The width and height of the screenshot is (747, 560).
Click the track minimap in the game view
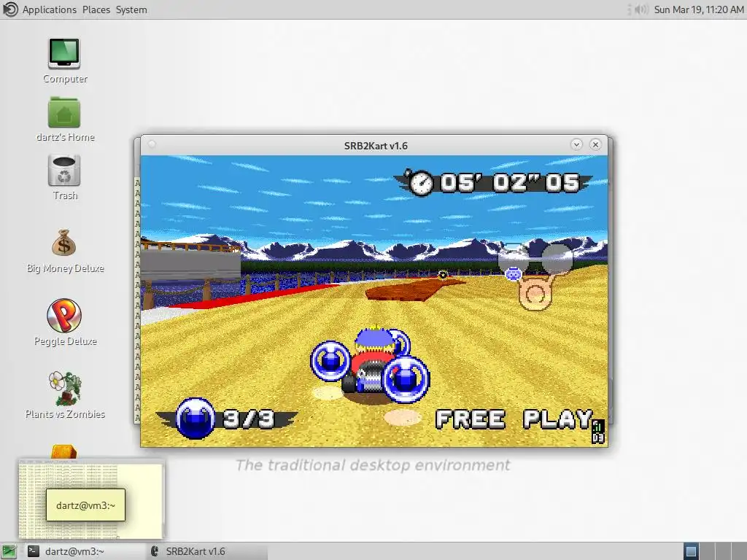pyautogui.click(x=535, y=276)
